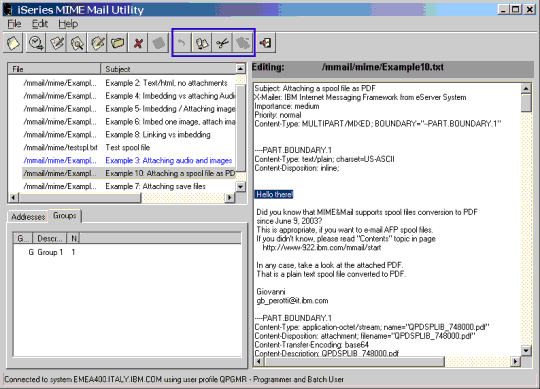Click the 'Giovanni' signature line
Screen dimensions: 540x389
click(x=271, y=292)
